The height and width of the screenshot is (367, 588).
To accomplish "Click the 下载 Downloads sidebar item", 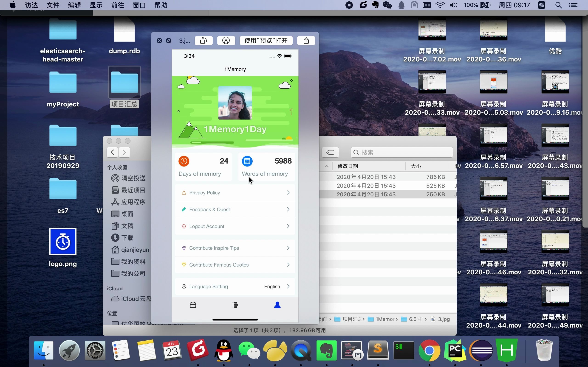I will coord(126,238).
